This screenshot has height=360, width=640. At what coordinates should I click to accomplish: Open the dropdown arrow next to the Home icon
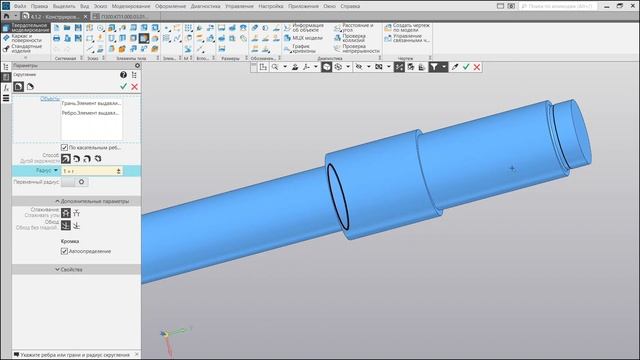(16, 16)
